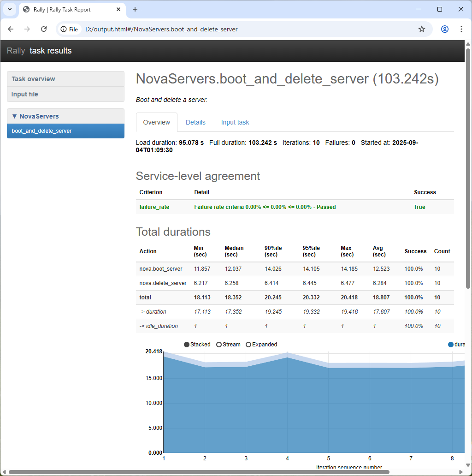Click the grayed forward navigation arrow

(x=27, y=29)
